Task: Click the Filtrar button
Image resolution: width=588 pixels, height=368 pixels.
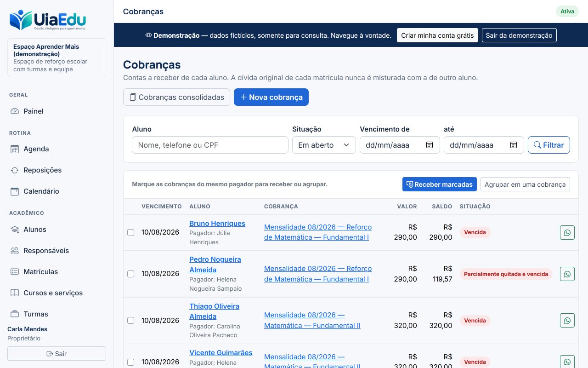Action: tap(549, 145)
